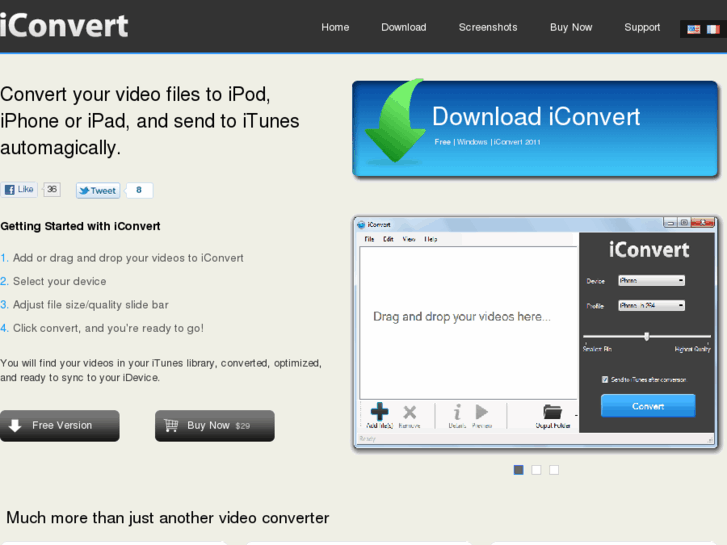The width and height of the screenshot is (727, 545).
Task: Click the blue Convert button
Action: pyautogui.click(x=648, y=406)
